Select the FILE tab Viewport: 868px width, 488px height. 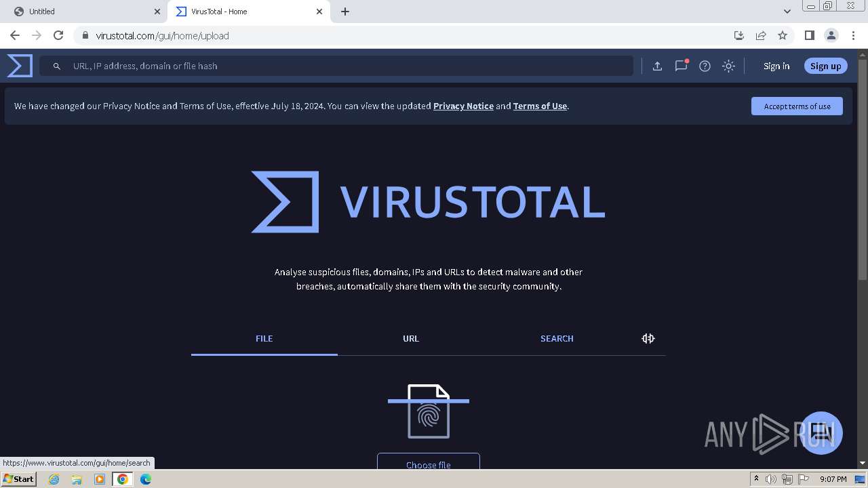tap(264, 338)
